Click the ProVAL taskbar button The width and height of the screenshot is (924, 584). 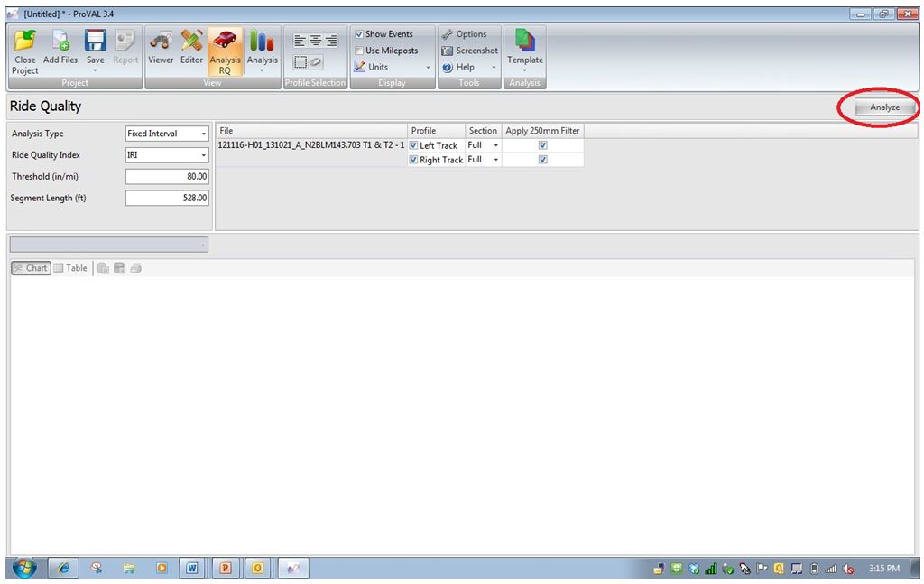[x=293, y=568]
